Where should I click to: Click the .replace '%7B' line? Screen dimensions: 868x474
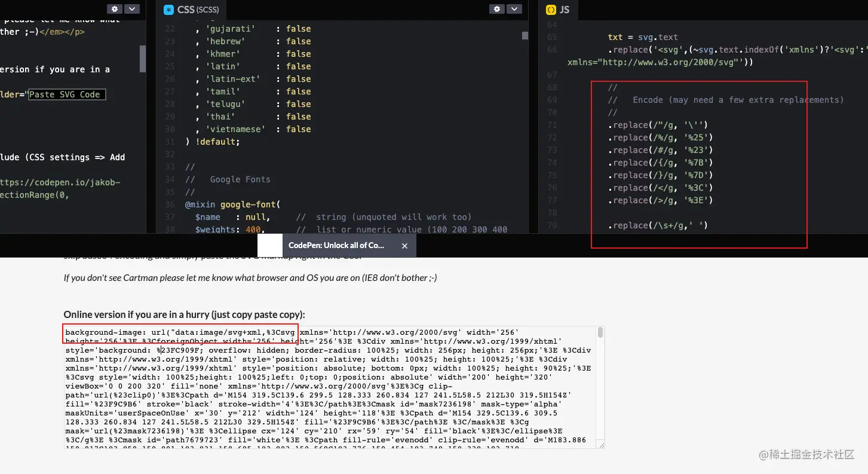(x=661, y=163)
